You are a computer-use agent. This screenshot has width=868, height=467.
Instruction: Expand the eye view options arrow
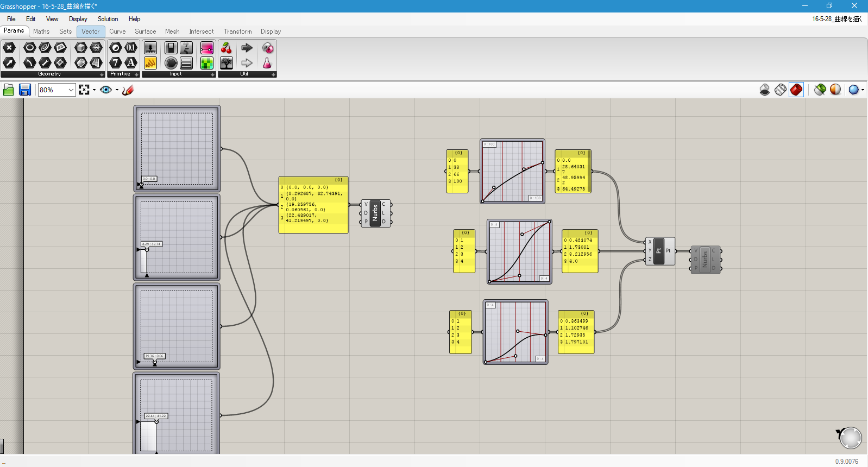click(x=117, y=90)
